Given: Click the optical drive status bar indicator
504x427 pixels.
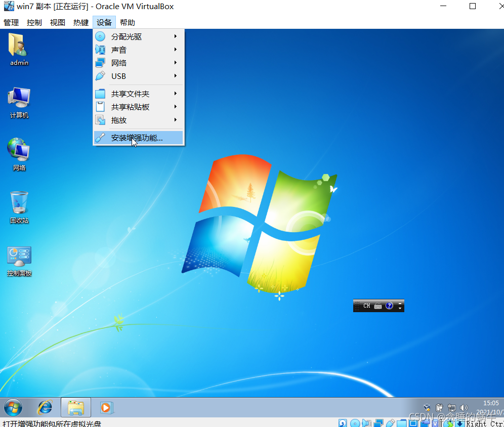Looking at the screenshot, I should tap(355, 423).
